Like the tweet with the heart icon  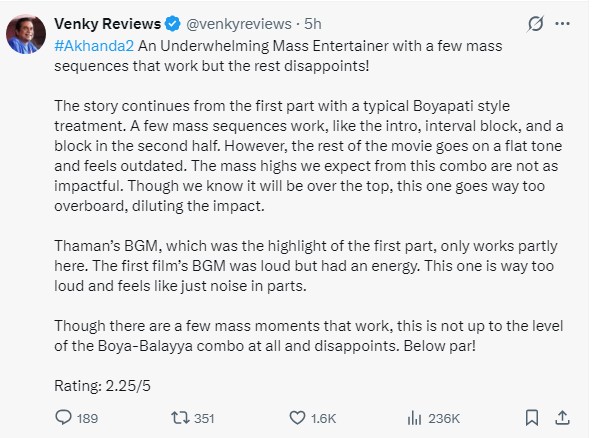[297, 415]
